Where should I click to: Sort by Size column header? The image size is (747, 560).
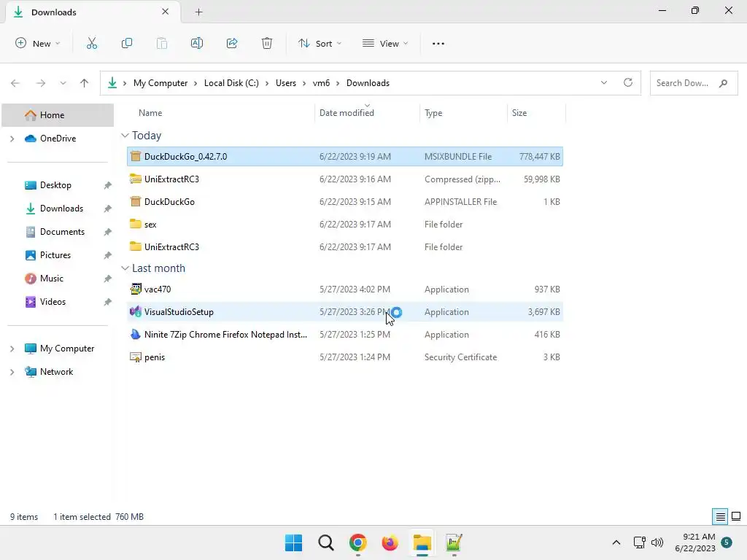coord(519,113)
